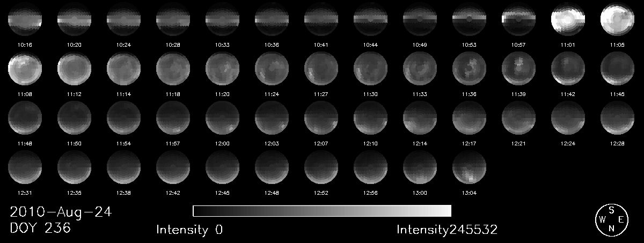Choose the disk frame at 12:45
Viewport: 644px width, 243px height.
tap(223, 168)
